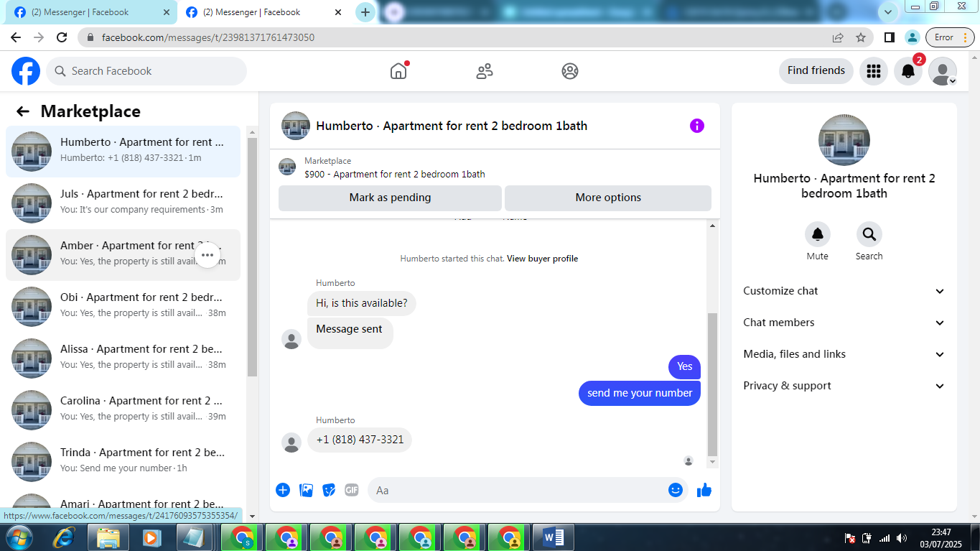Send a thumbs up like
The width and height of the screenshot is (980, 551).
tap(704, 490)
